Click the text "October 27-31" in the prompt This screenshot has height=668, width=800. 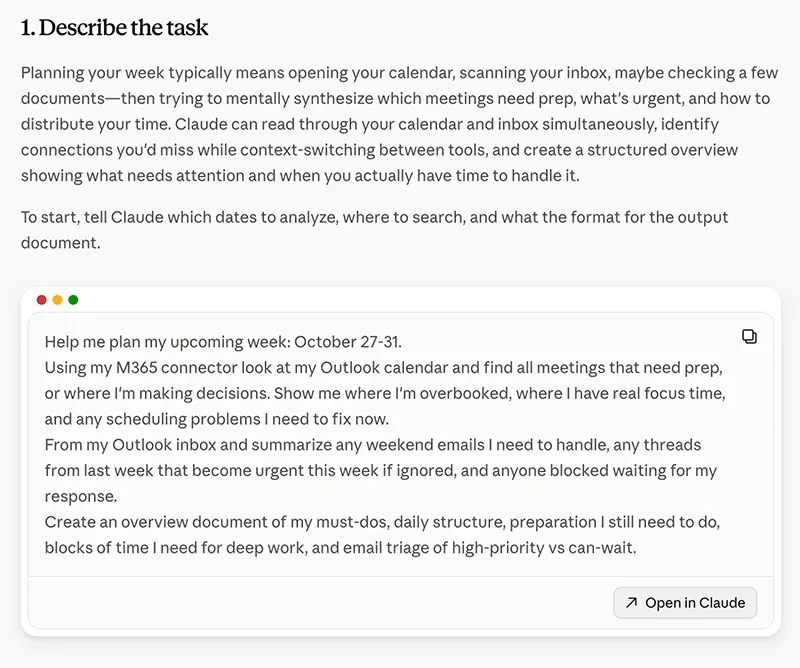(x=347, y=342)
